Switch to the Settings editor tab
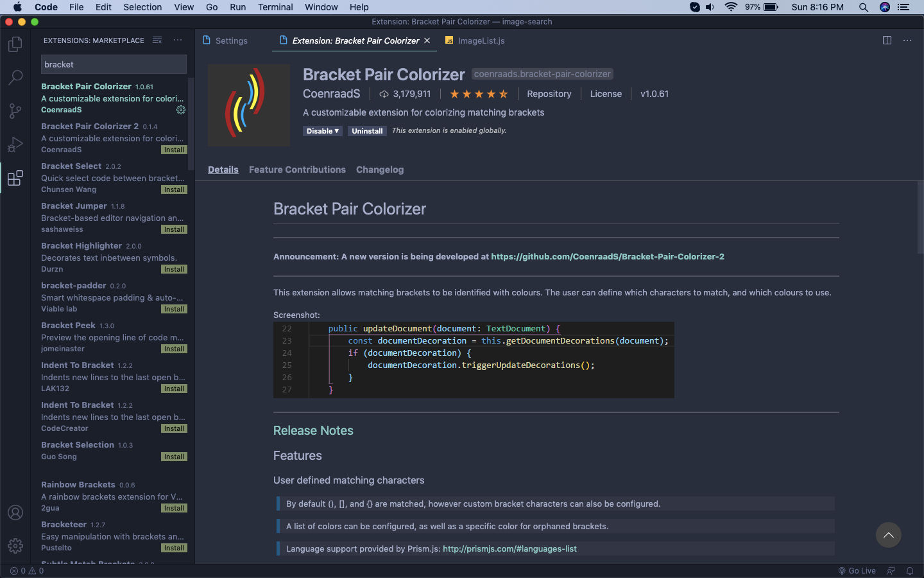The image size is (924, 578). tap(225, 40)
